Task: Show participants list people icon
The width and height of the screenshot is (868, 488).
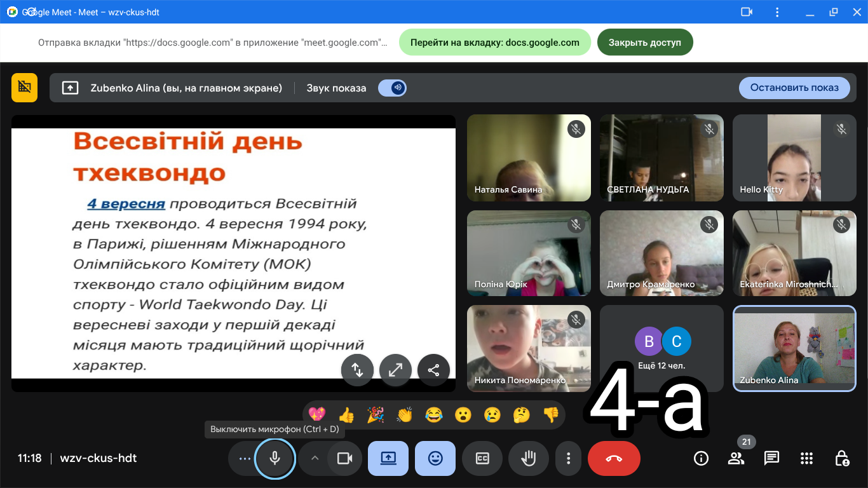Action: [x=736, y=458]
